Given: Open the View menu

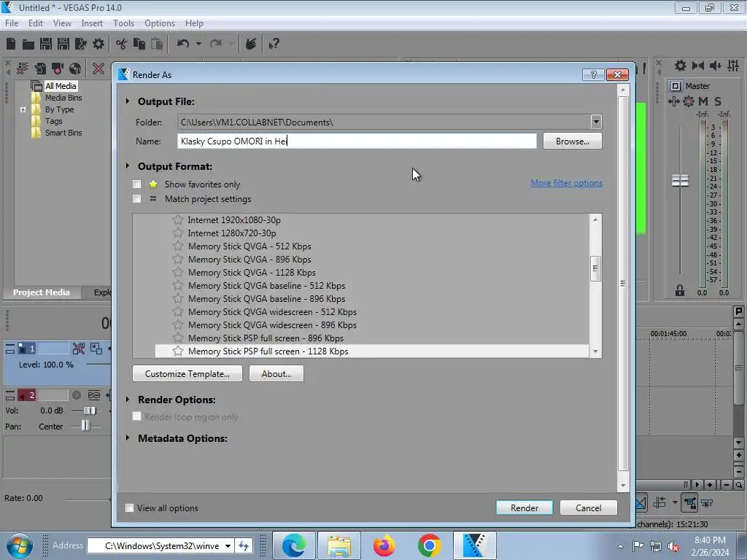Looking at the screenshot, I should coord(62,23).
